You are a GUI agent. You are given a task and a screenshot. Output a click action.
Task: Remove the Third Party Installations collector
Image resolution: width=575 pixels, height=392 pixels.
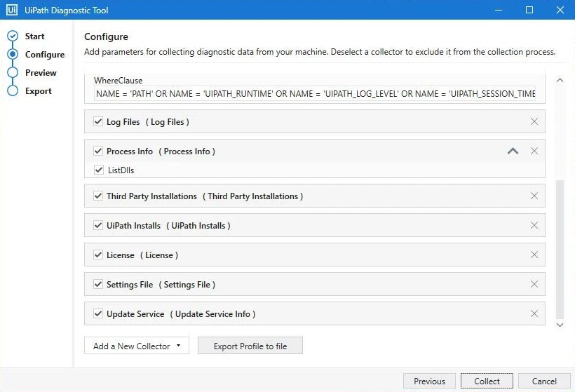[x=534, y=196]
